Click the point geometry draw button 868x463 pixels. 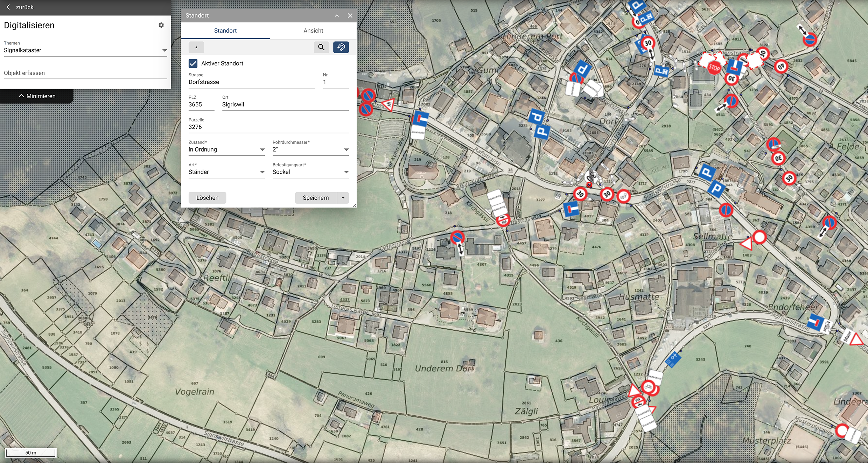click(196, 47)
